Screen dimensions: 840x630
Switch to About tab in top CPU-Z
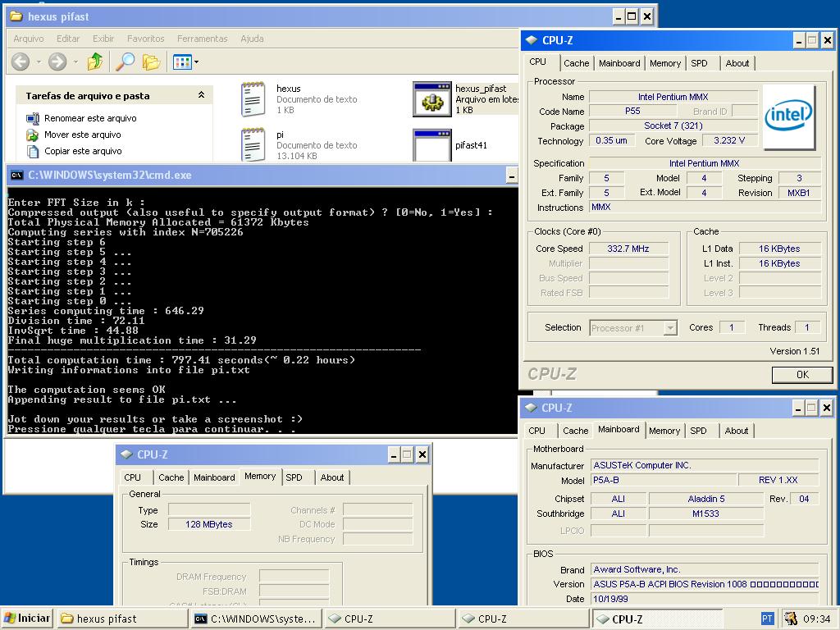pos(737,63)
